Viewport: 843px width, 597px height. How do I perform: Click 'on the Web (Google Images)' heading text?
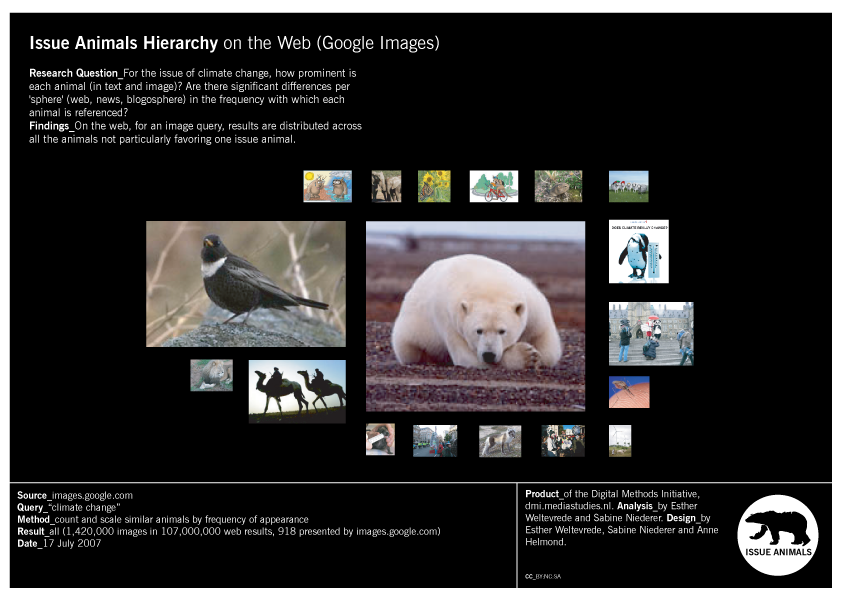point(331,43)
